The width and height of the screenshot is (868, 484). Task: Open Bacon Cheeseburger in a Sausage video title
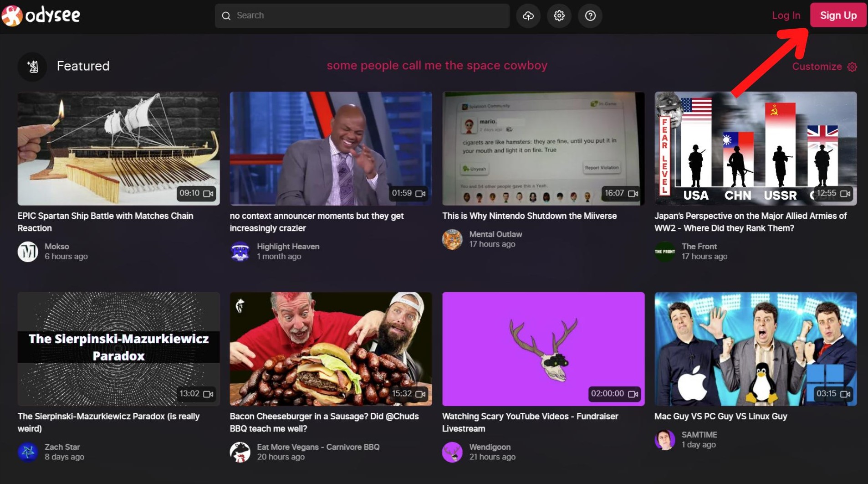point(324,422)
